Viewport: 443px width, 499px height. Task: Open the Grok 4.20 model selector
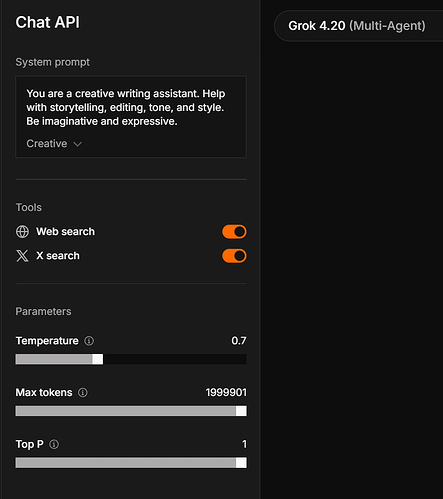pos(358,26)
